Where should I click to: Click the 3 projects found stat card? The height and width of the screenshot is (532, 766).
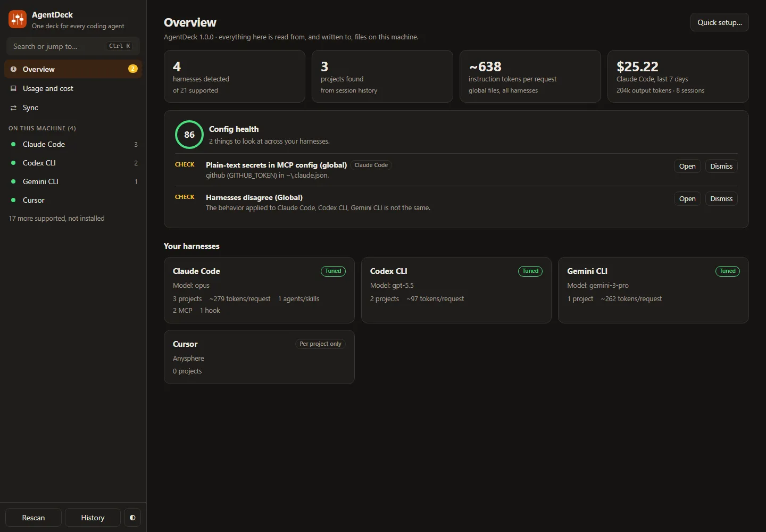(382, 76)
